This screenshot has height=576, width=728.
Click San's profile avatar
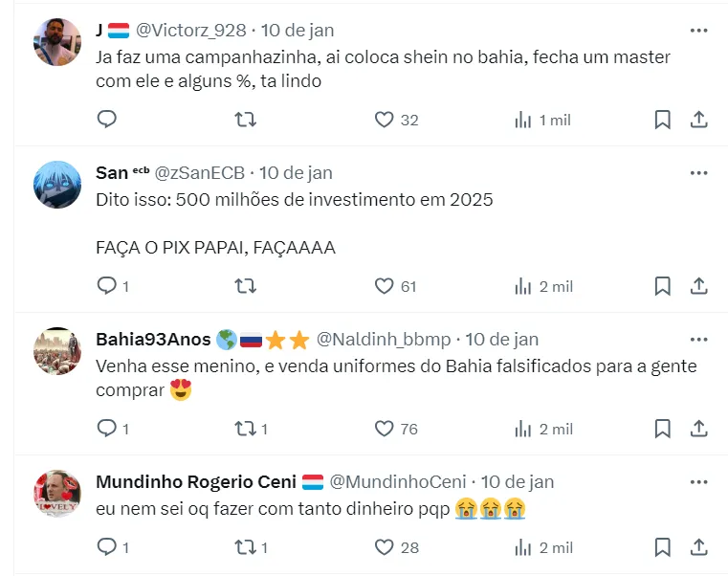tap(57, 184)
